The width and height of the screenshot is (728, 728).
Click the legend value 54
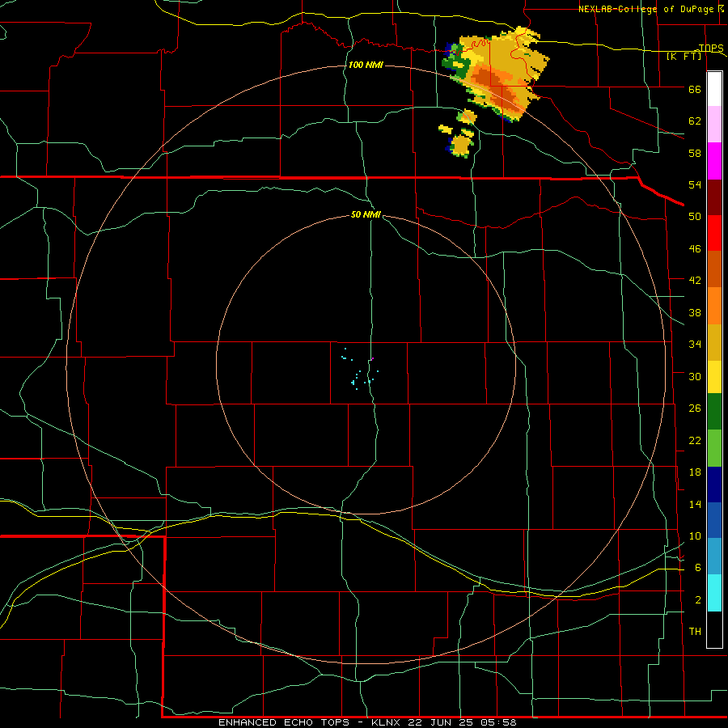click(695, 184)
